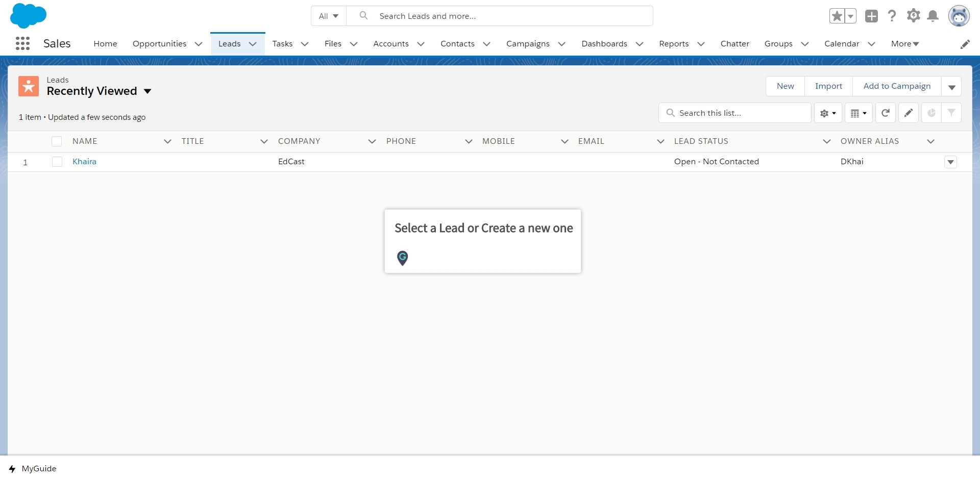
Task: Open the Chatter tab
Action: click(x=735, y=44)
